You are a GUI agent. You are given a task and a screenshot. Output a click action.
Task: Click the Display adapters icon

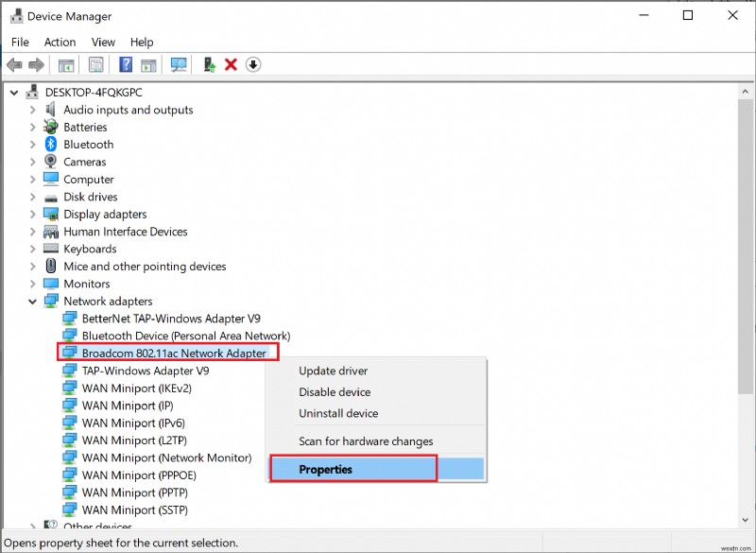point(51,214)
